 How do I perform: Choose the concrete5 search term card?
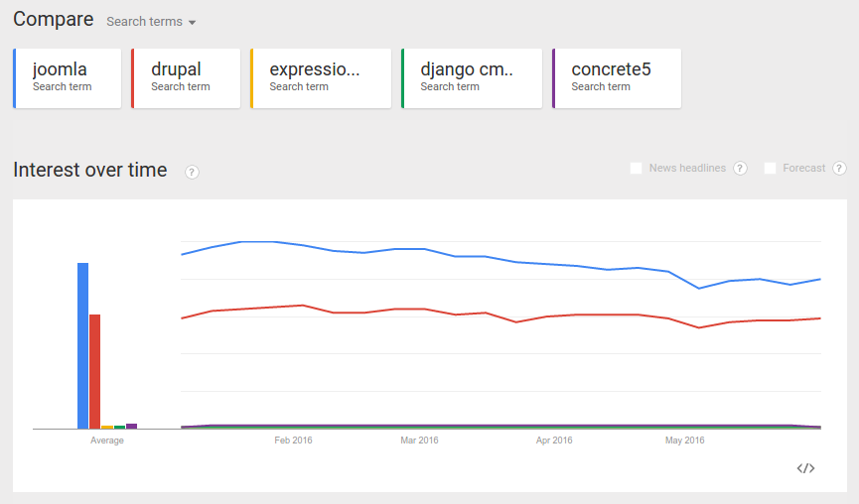click(618, 77)
